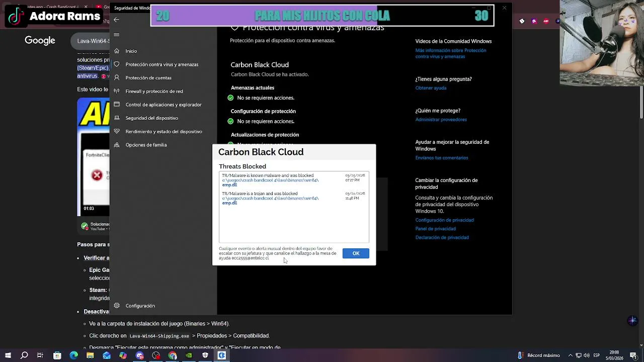
Task: Open Carbon Black taskbar icon
Action: 221,355
